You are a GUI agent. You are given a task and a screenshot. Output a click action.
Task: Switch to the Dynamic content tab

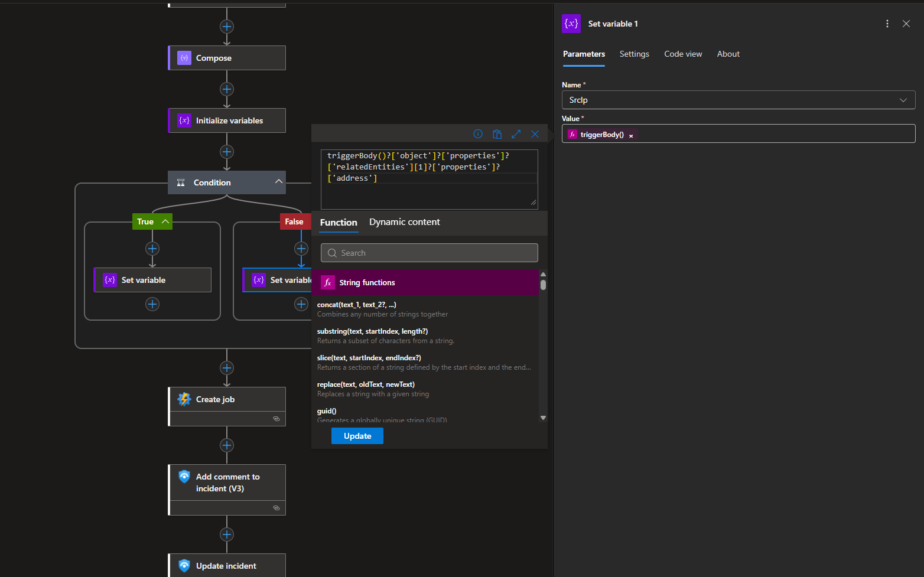404,222
